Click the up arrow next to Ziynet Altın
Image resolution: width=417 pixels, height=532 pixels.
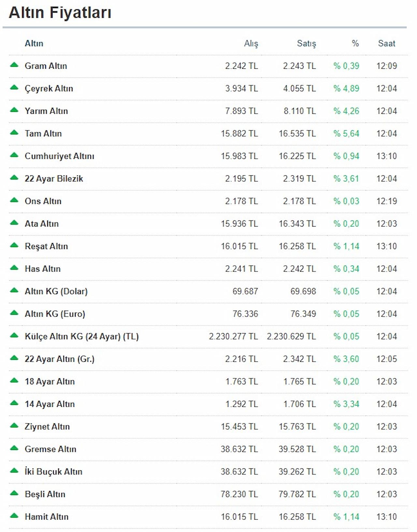click(x=14, y=425)
